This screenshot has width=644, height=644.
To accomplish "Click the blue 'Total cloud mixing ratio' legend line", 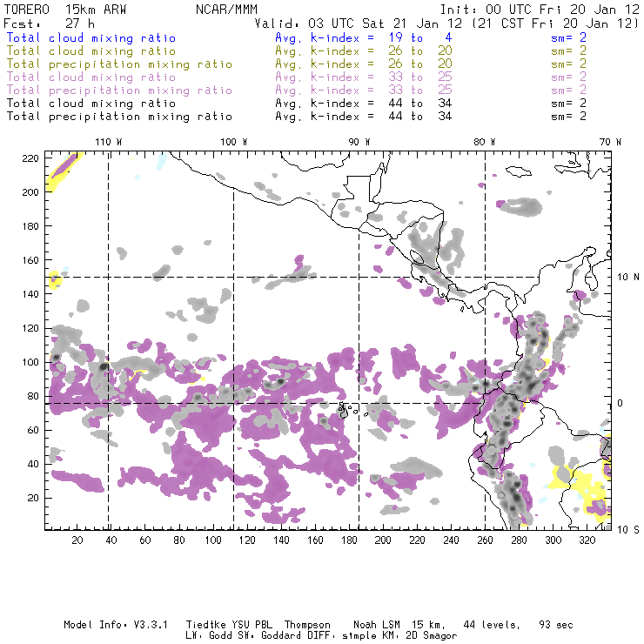I will pos(91,37).
